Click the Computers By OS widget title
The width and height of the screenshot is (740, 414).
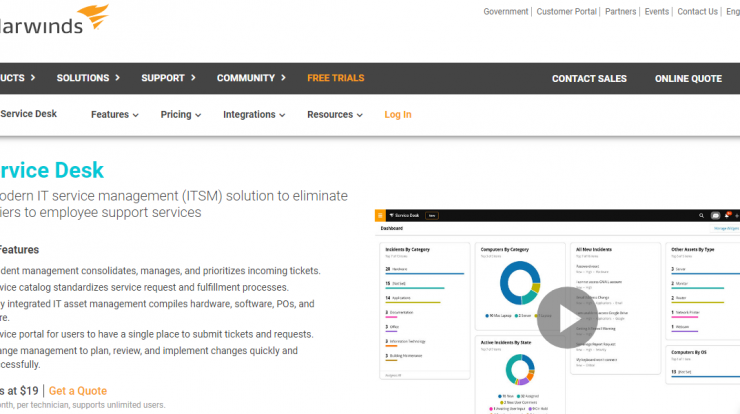689,352
